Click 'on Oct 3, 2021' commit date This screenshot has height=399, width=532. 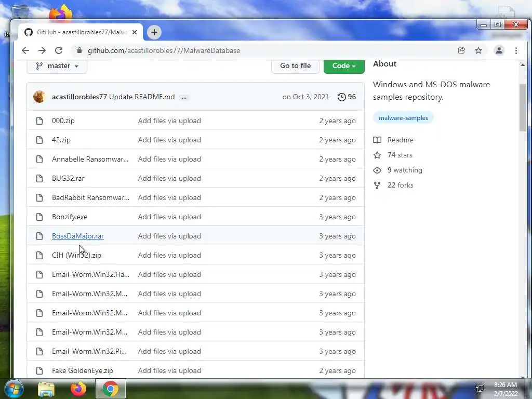(305, 97)
